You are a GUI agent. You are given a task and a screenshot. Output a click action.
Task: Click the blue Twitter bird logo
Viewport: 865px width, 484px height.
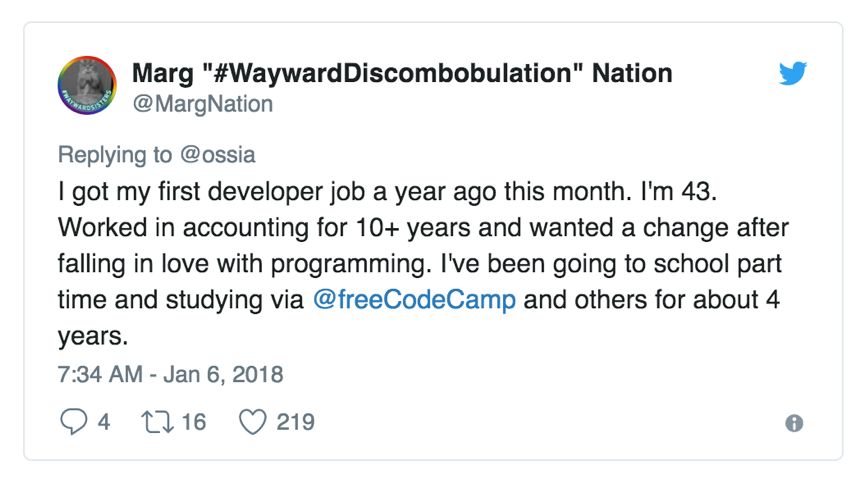793,73
